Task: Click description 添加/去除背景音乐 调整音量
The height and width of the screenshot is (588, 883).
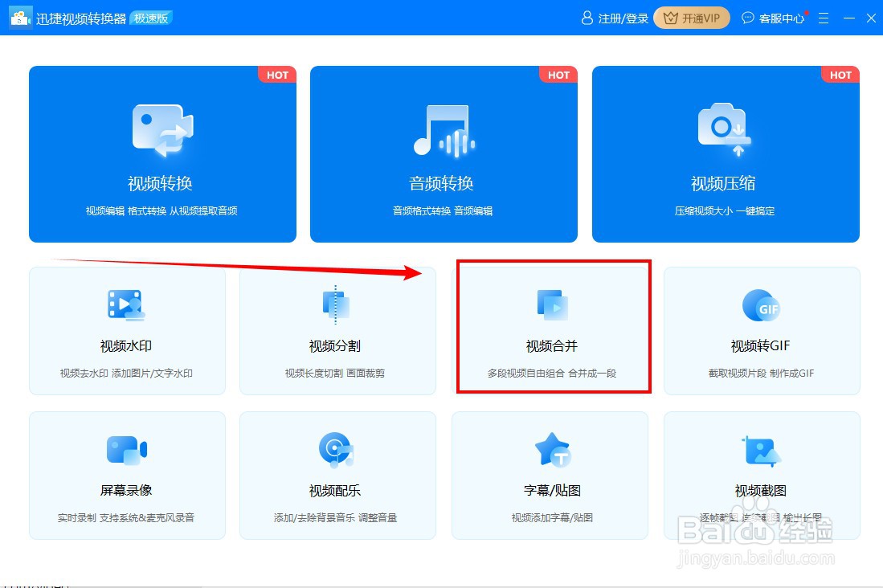Action: 336,518
